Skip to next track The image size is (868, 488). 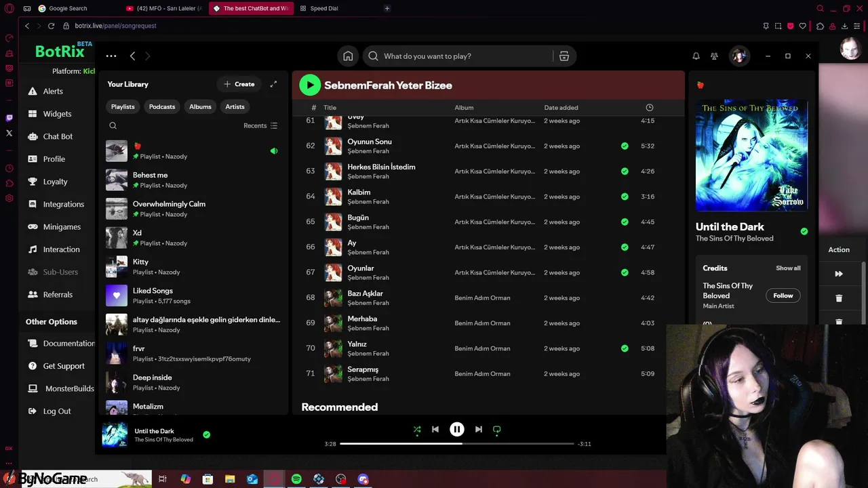click(x=479, y=429)
